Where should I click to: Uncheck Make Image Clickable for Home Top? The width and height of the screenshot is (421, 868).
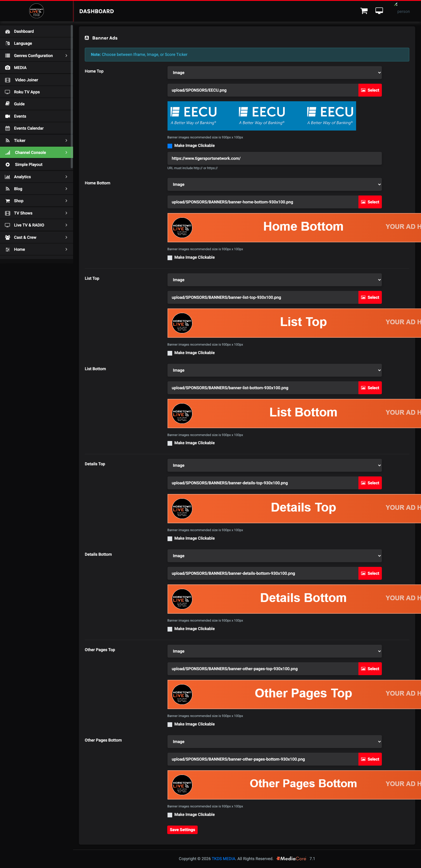(x=170, y=146)
